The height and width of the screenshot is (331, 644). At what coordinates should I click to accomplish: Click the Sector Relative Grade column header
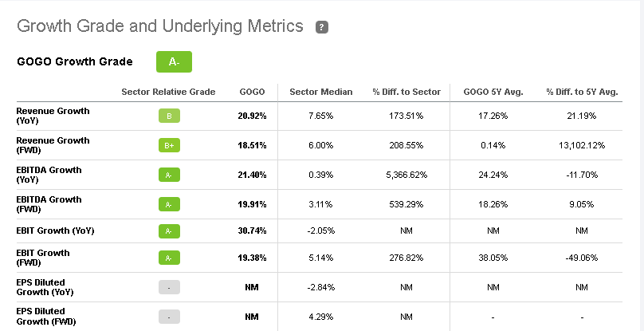[168, 92]
